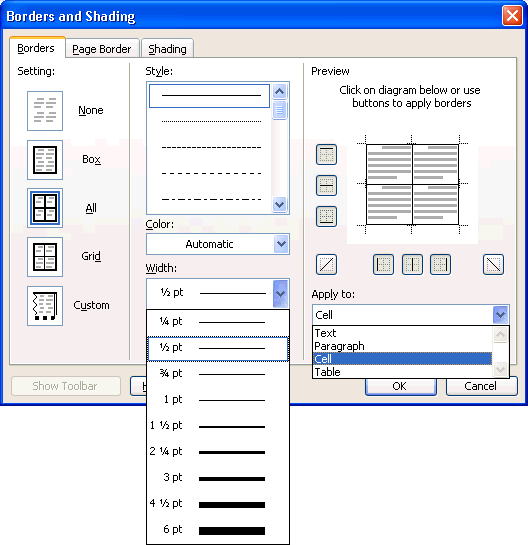
Task: Click the Cancel button
Action: click(x=482, y=386)
